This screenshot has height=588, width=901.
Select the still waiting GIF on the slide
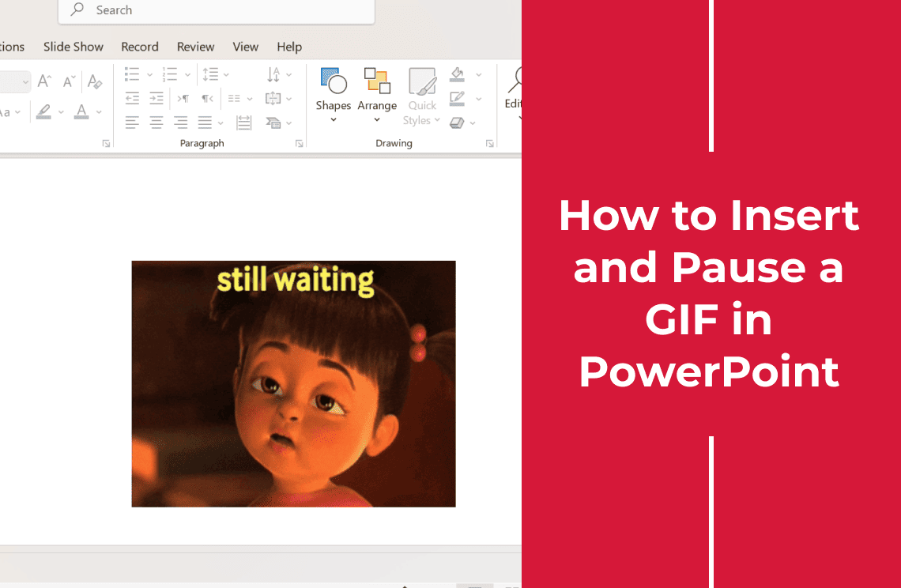[294, 384]
